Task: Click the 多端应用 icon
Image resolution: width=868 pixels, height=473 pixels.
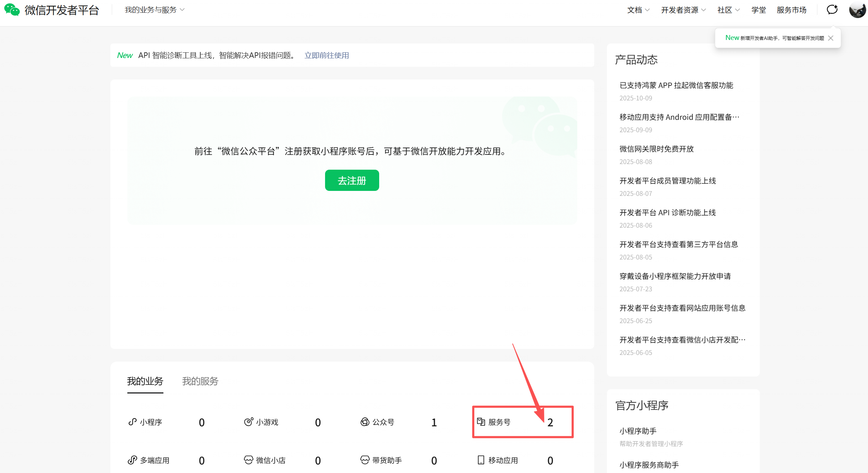Action: (132, 460)
